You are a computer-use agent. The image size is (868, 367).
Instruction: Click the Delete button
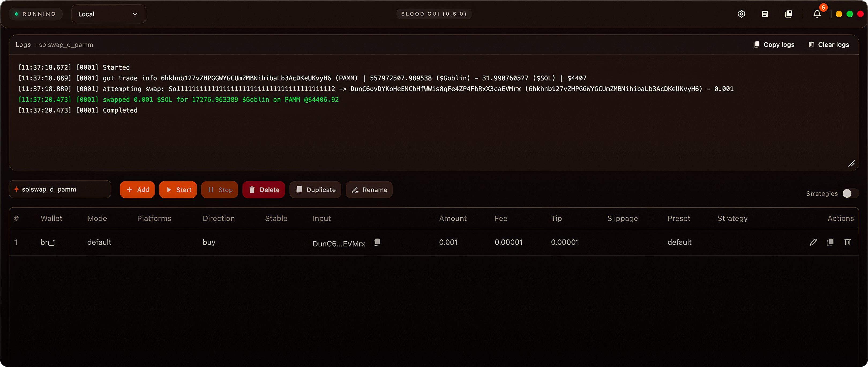tap(264, 190)
